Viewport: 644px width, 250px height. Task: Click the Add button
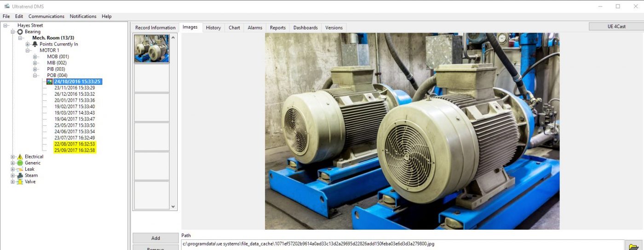click(155, 238)
